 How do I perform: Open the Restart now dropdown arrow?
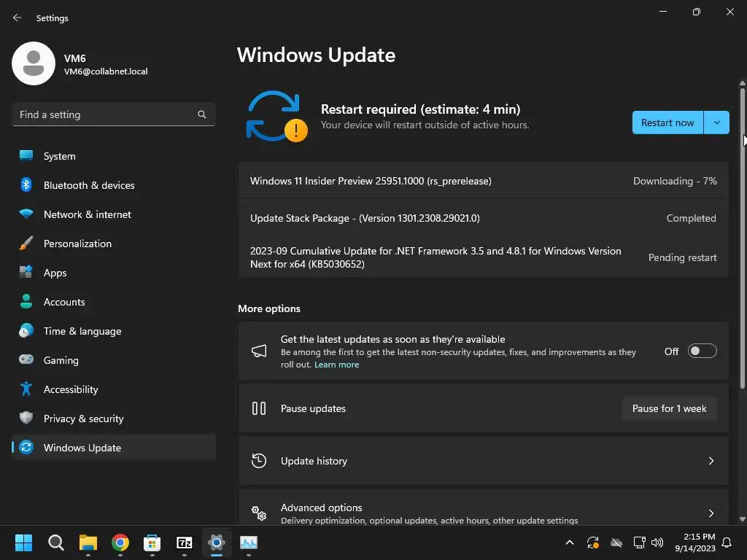coord(716,122)
